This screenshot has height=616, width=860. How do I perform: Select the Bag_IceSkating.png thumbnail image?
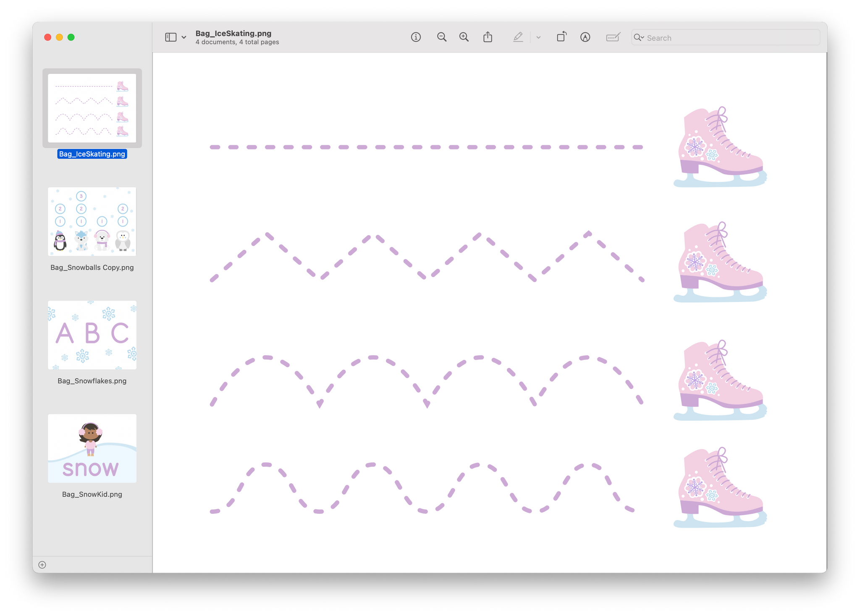(92, 108)
